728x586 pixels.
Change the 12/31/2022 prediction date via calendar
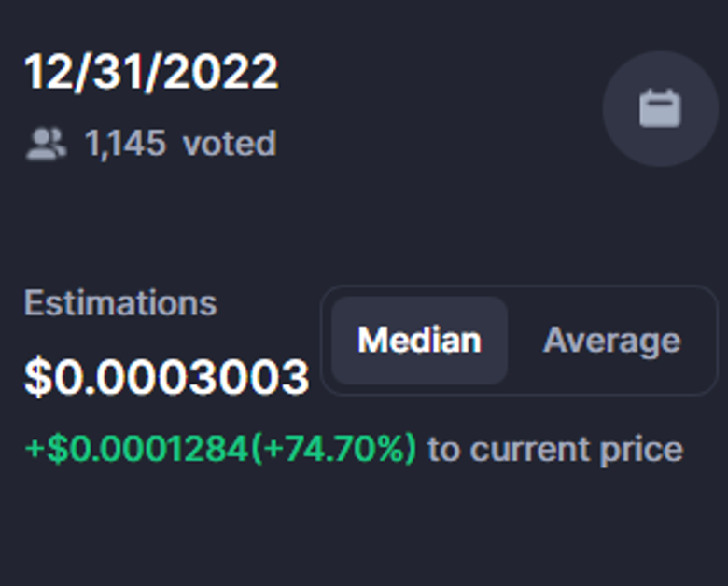pyautogui.click(x=660, y=109)
